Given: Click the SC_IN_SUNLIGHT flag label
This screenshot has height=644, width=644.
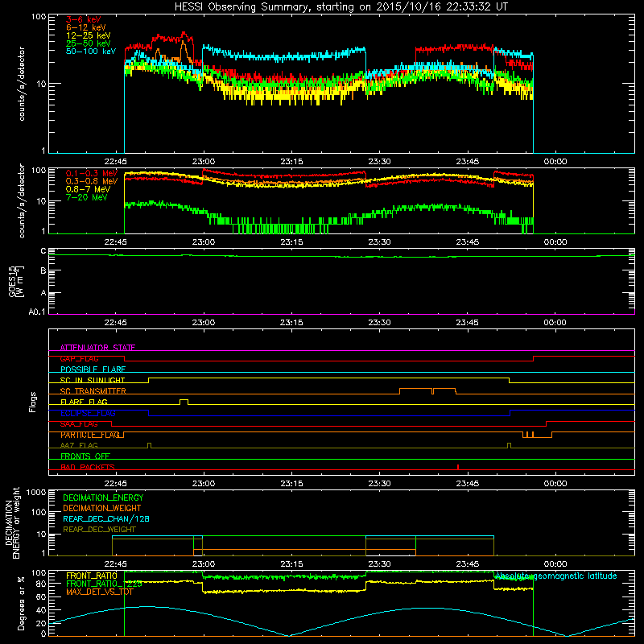Looking at the screenshot, I should click(x=93, y=380).
